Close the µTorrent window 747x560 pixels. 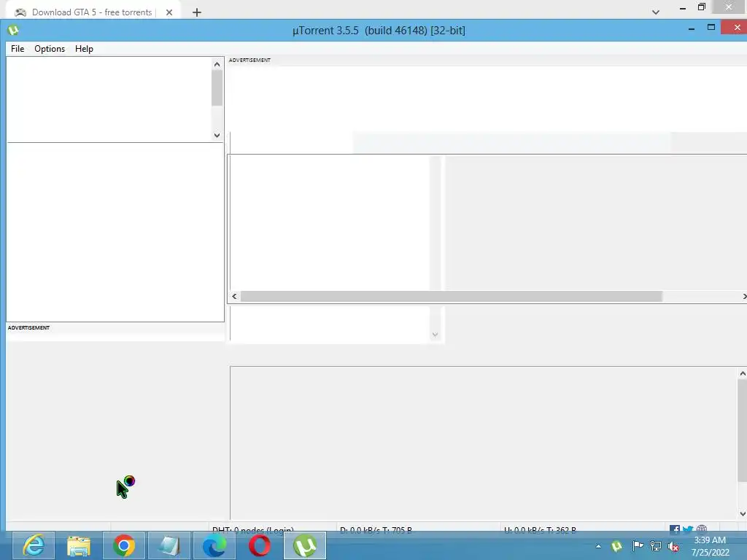tap(736, 28)
